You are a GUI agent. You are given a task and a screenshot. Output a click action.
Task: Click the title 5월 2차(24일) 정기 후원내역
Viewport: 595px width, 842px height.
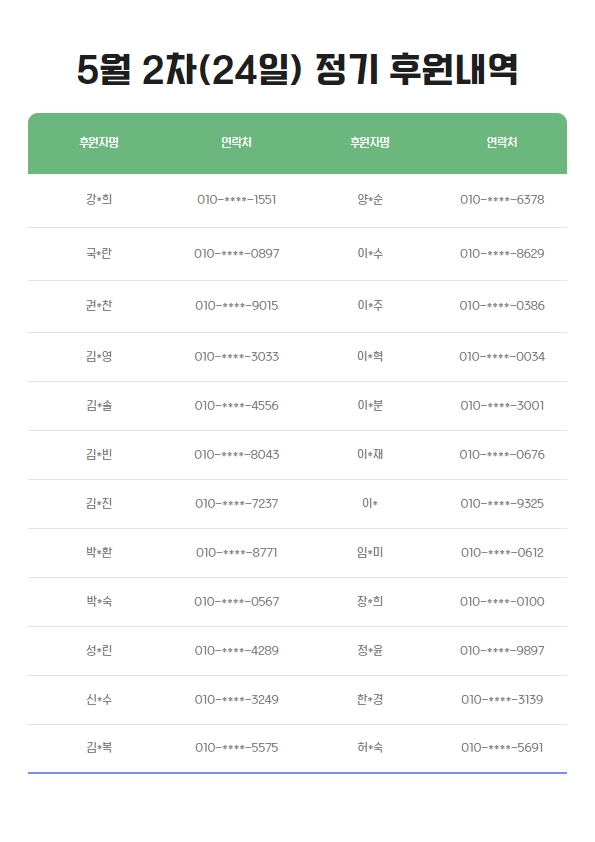pyautogui.click(x=297, y=70)
